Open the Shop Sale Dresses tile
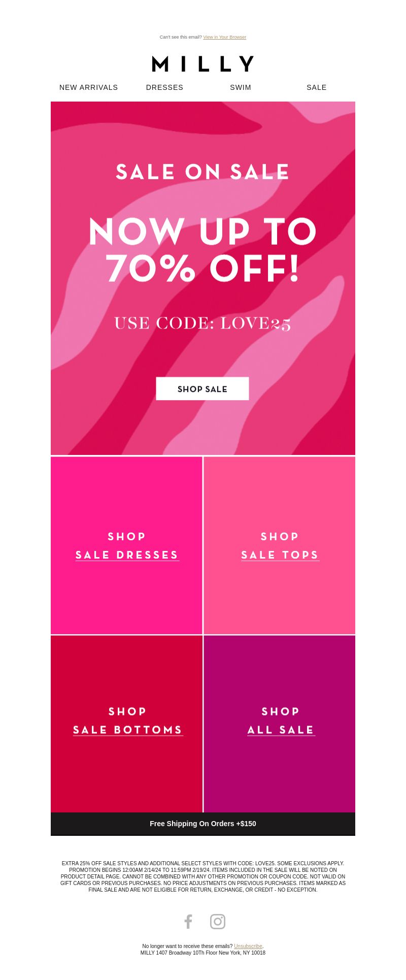Viewport: 406px width, 980px height. [126, 545]
